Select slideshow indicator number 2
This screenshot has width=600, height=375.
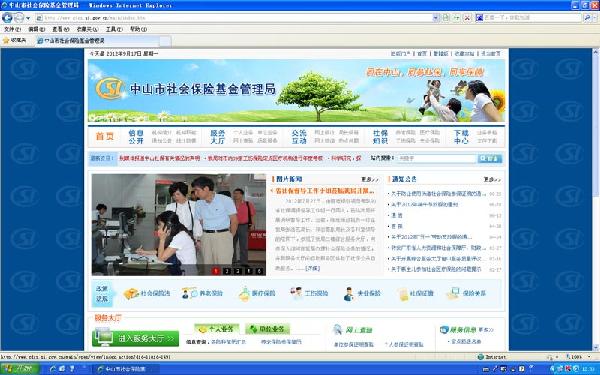pyautogui.click(x=227, y=271)
